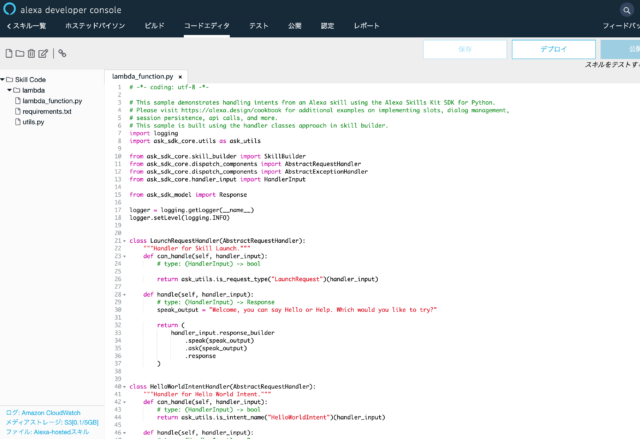This screenshot has width=640, height=439.
Task: Click the rename edit pencil icon
Action: 43,53
